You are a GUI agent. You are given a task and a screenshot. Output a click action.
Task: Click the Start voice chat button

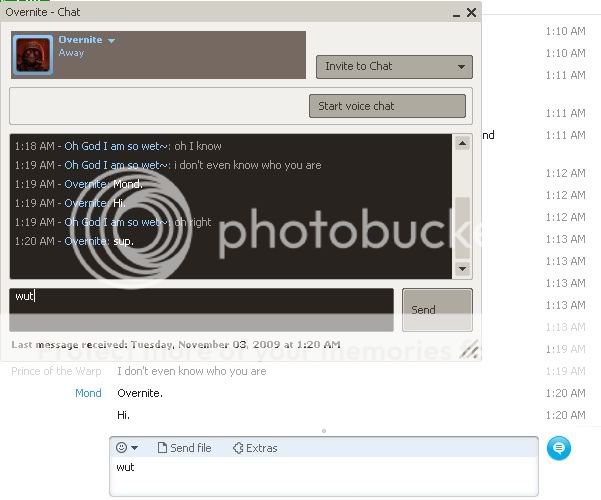[x=387, y=106]
